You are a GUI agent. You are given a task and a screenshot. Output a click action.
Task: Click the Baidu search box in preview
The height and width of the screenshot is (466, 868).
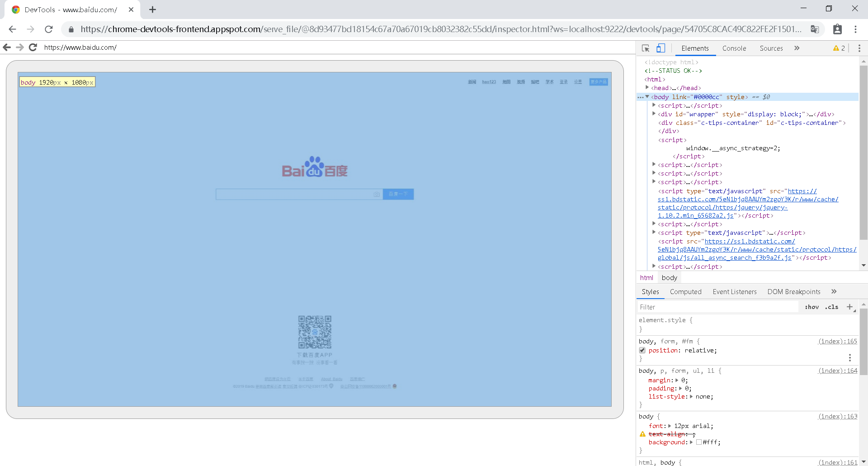click(299, 194)
